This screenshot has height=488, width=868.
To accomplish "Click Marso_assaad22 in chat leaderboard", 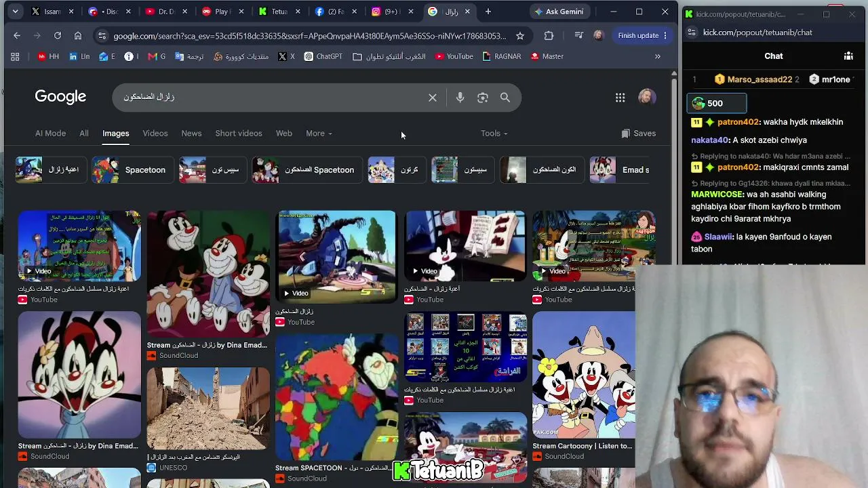I will [759, 79].
